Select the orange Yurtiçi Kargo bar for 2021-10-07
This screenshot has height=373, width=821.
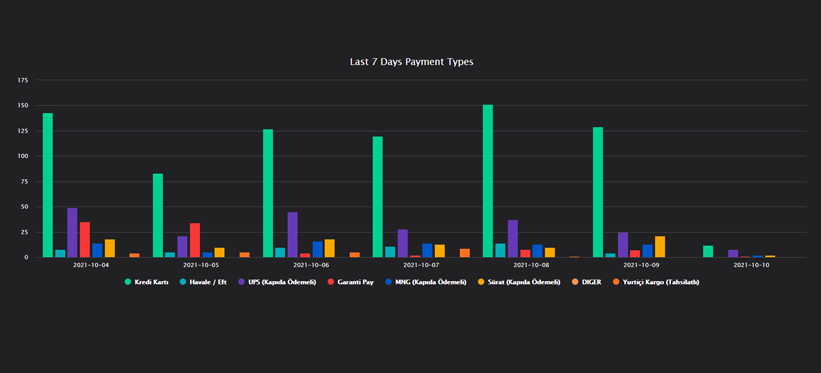(465, 253)
